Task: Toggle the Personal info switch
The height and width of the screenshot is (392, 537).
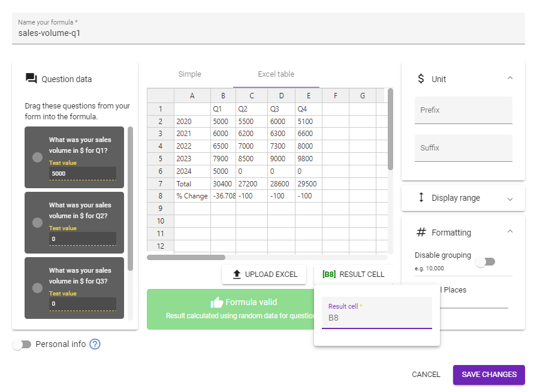Action: click(22, 345)
